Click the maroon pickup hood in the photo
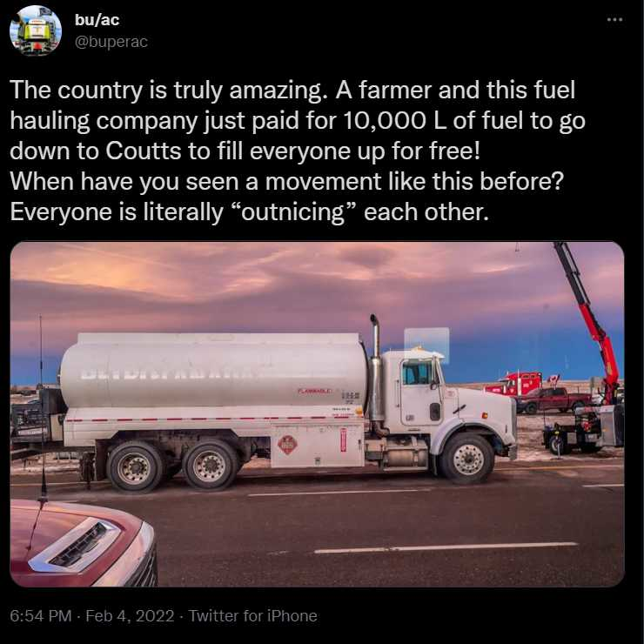644x644 pixels. pyautogui.click(x=82, y=542)
